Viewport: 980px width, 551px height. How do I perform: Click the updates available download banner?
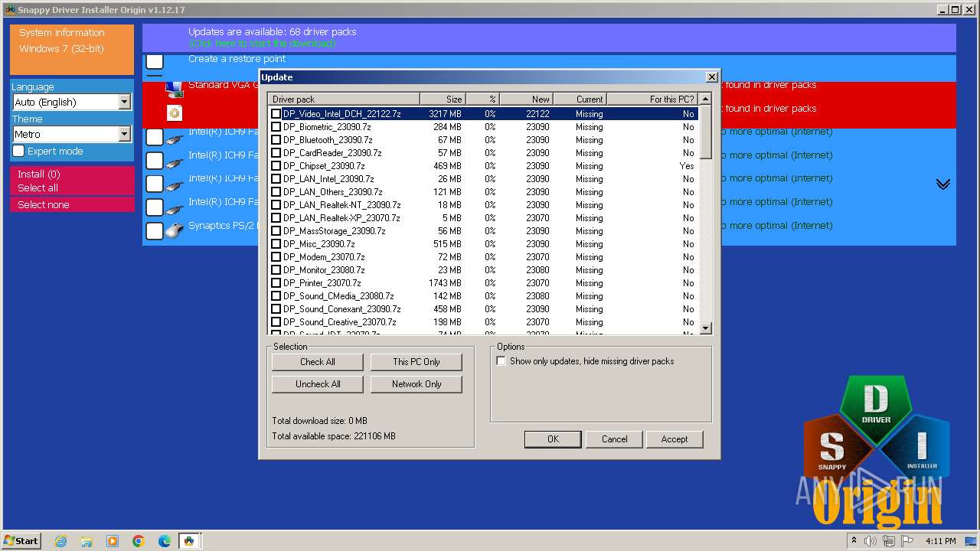pos(549,37)
